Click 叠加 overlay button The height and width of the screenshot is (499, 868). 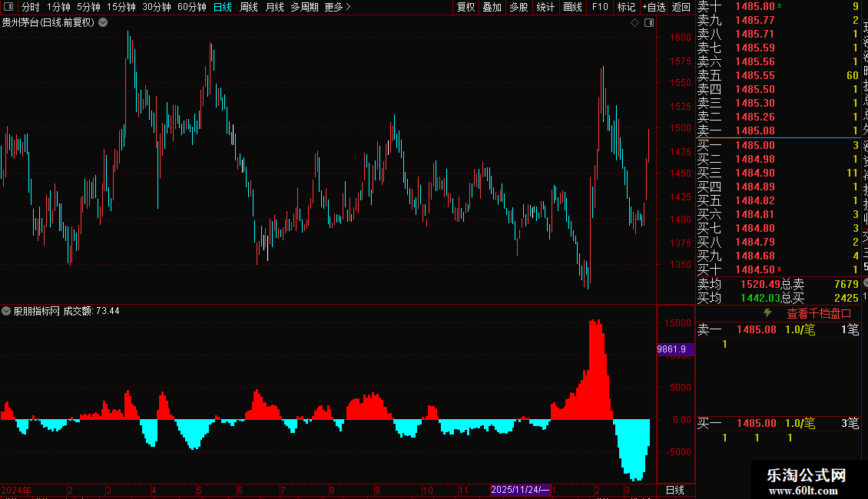492,7
